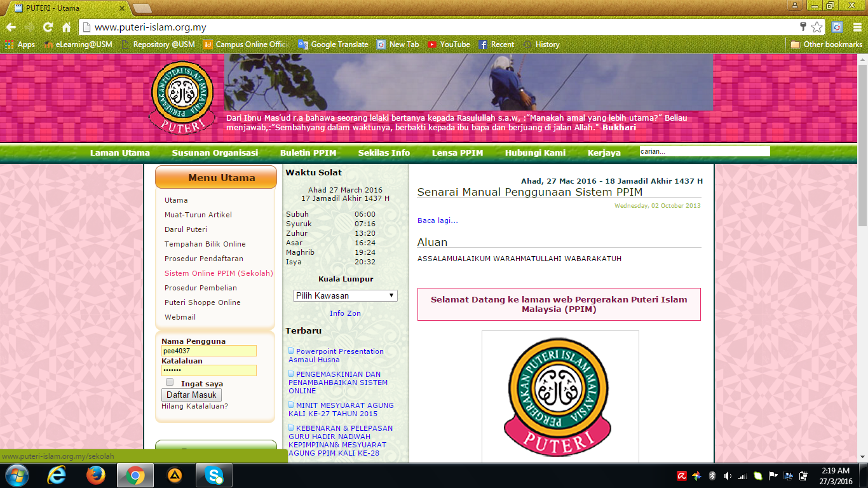Open the Prosedur Pembelian sidebar link

(x=201, y=288)
